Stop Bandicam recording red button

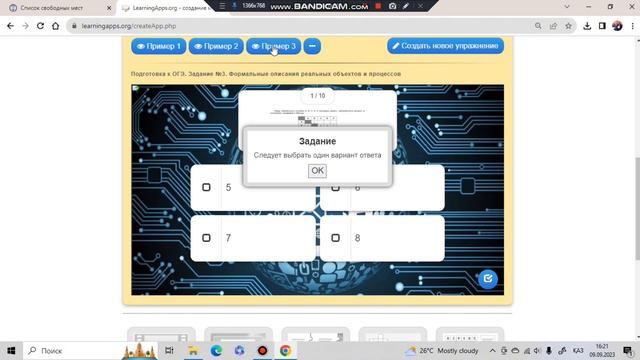378,6
